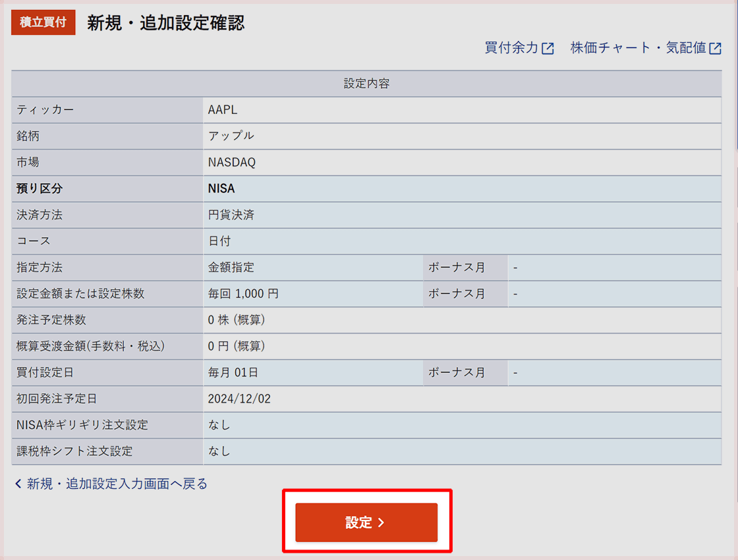Screen dimensions: 738x560
Task: Click the back chevron before 新規・追加設定入力画面へ戻る
Action: 18,484
